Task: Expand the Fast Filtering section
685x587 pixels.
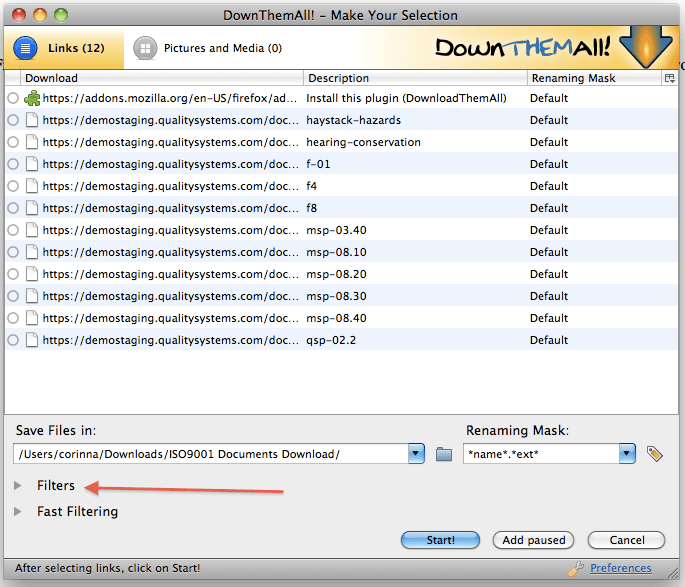Action: pos(18,511)
